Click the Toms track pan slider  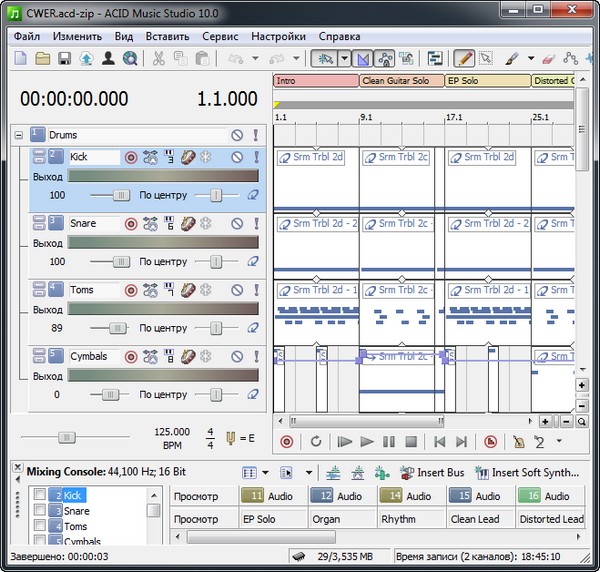217,328
